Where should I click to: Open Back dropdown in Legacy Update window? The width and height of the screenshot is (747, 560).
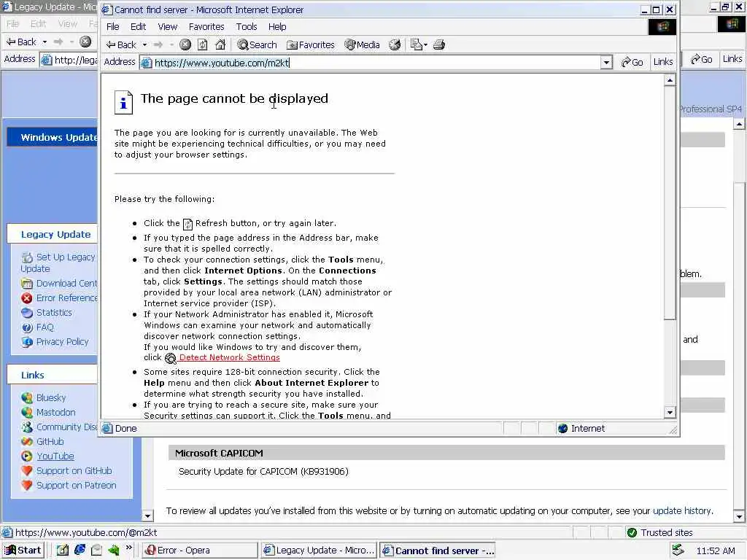(44, 42)
